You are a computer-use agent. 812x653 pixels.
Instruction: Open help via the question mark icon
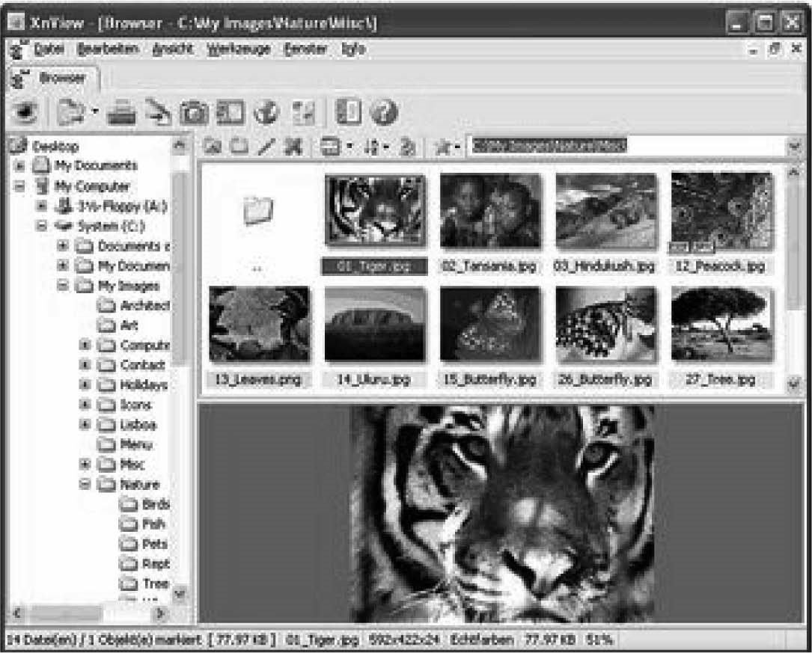click(383, 113)
